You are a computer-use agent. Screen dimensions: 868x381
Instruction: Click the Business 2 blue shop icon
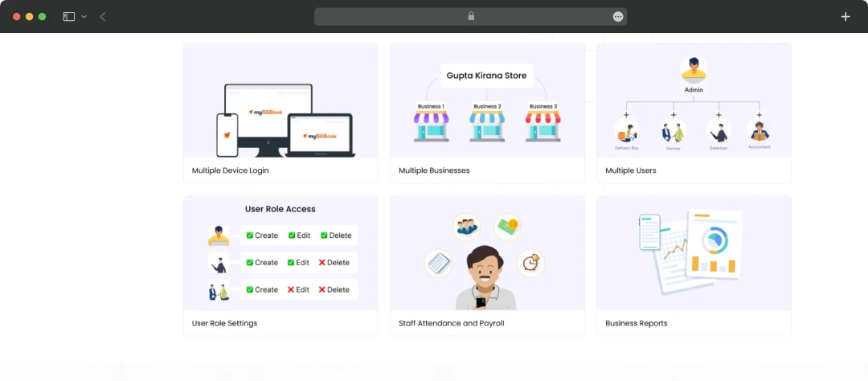pyautogui.click(x=487, y=126)
